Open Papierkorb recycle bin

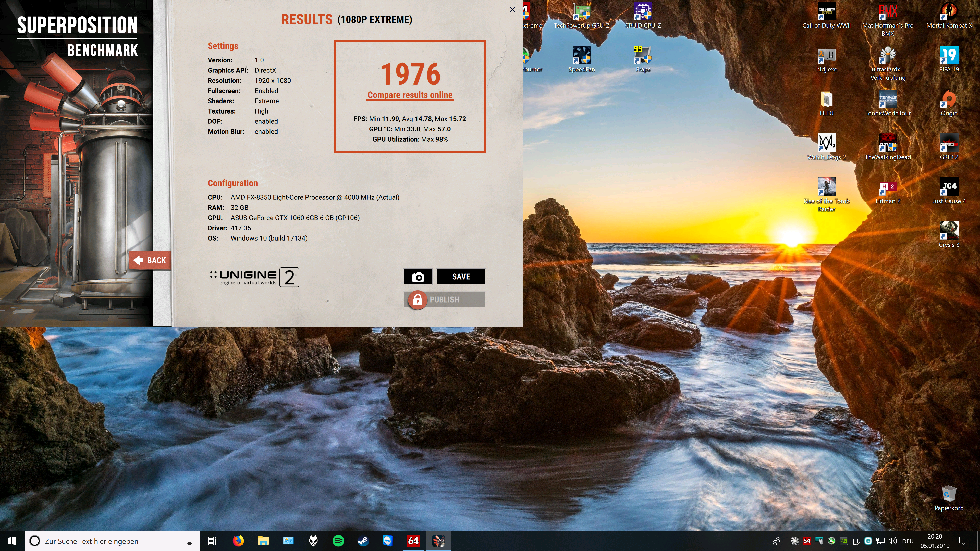tap(949, 495)
